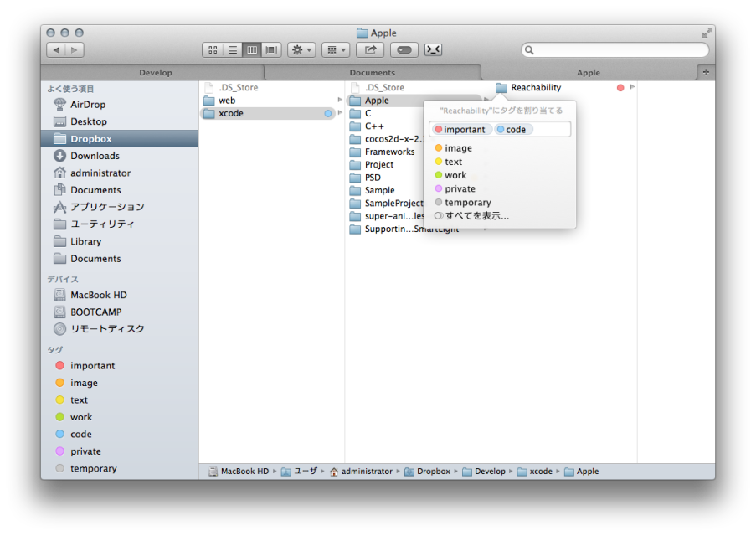Select Cover Flow view button
756x536 pixels.
click(x=271, y=50)
